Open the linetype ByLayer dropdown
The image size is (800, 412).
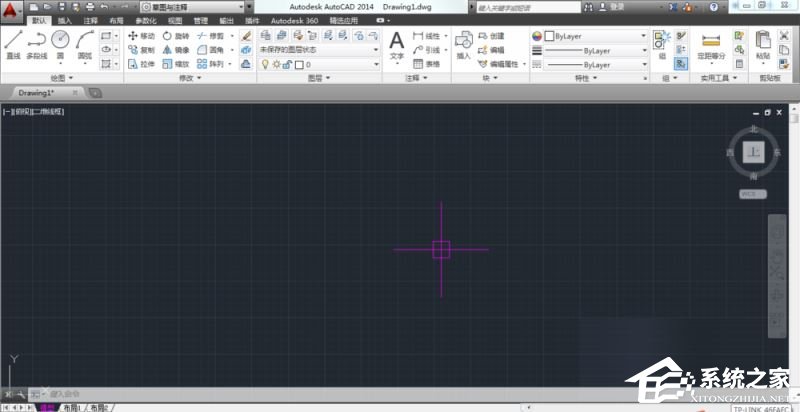coord(595,65)
